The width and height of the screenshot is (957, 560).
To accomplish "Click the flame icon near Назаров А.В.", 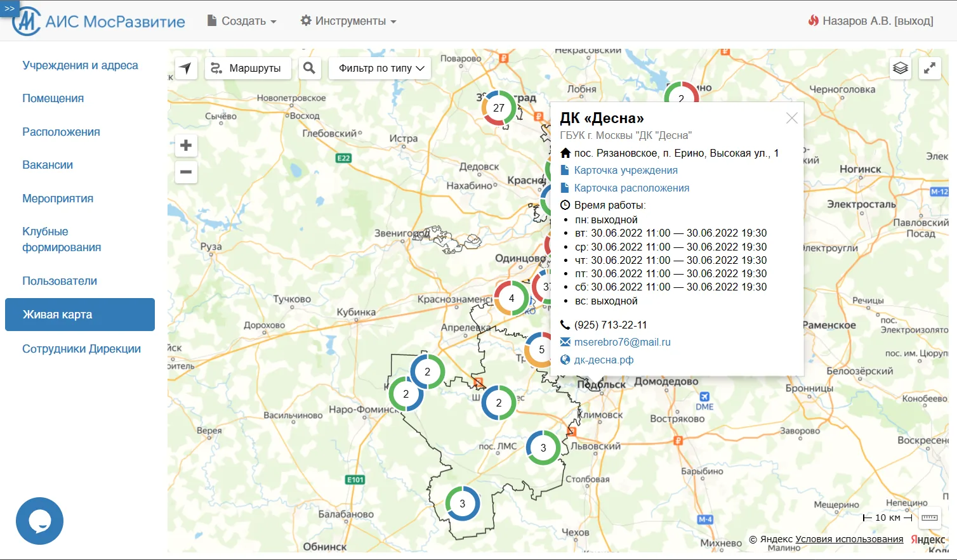I will pos(813,20).
